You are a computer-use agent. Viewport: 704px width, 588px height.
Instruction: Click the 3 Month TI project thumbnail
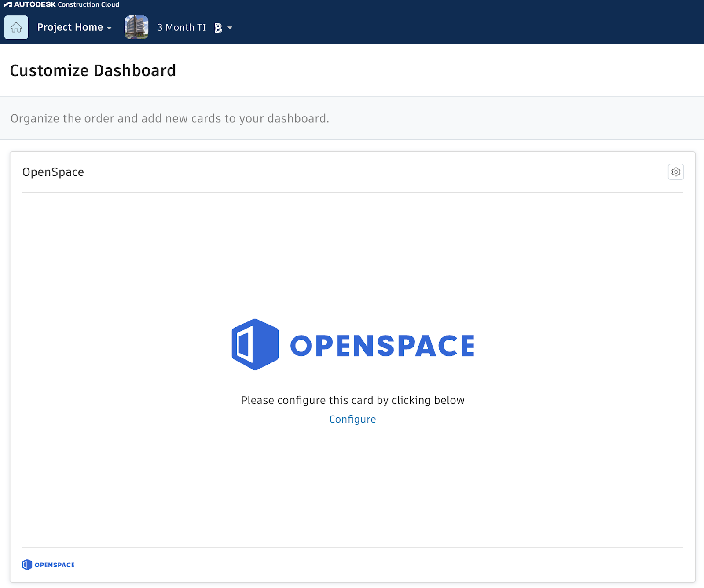tap(136, 27)
